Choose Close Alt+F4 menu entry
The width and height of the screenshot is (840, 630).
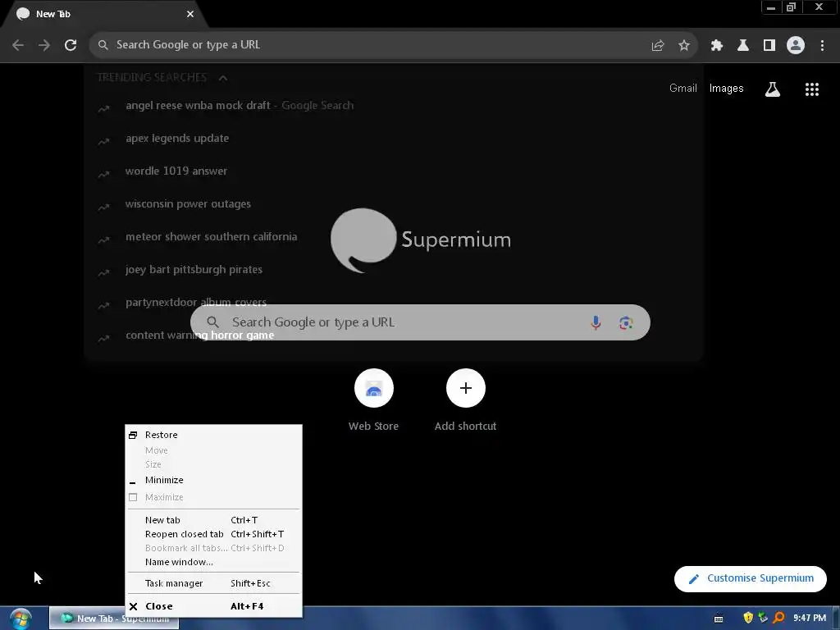tap(213, 606)
